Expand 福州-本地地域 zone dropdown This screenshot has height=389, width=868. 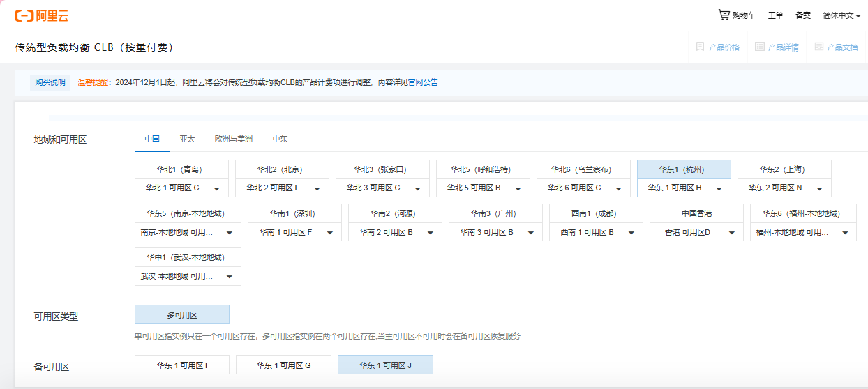(804, 232)
